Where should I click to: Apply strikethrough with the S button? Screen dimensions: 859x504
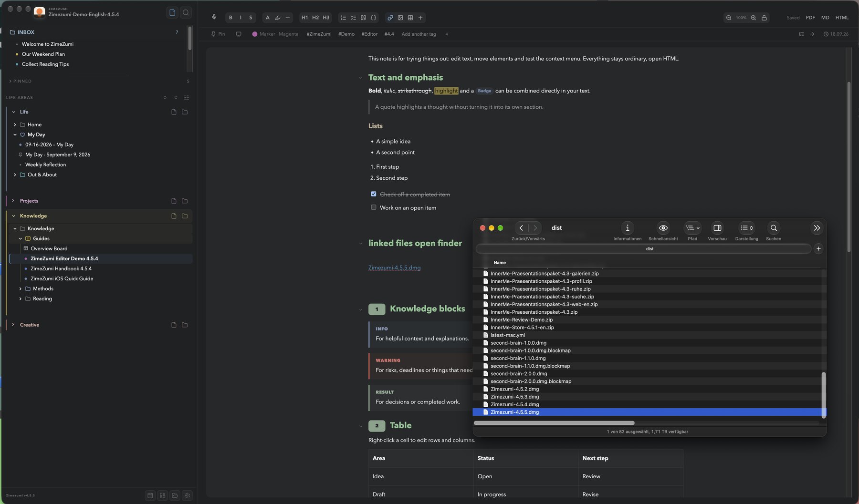pyautogui.click(x=251, y=18)
